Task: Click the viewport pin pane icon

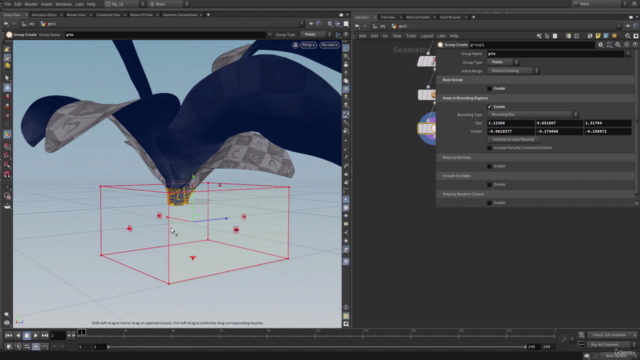Action: click(x=311, y=24)
